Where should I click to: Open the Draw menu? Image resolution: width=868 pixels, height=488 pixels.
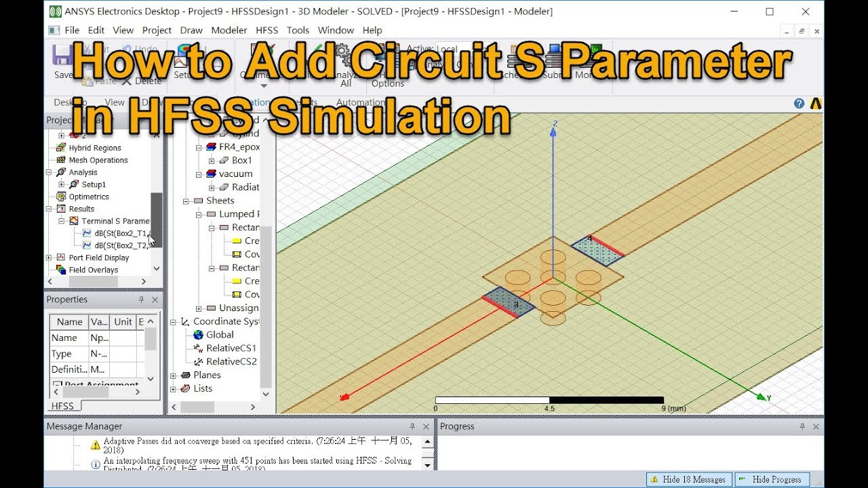click(191, 30)
